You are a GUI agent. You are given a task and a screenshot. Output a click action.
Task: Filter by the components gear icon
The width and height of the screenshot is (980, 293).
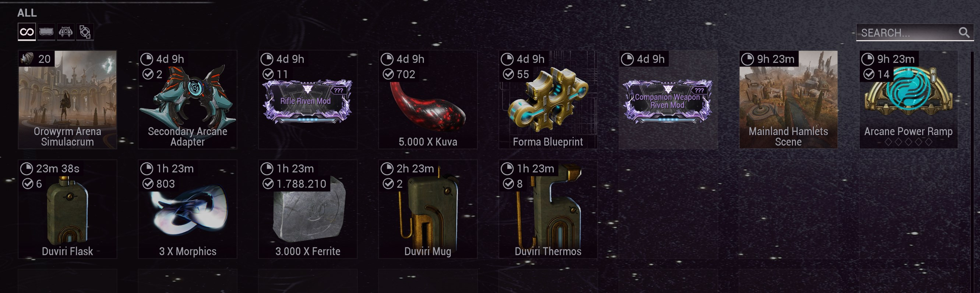85,32
